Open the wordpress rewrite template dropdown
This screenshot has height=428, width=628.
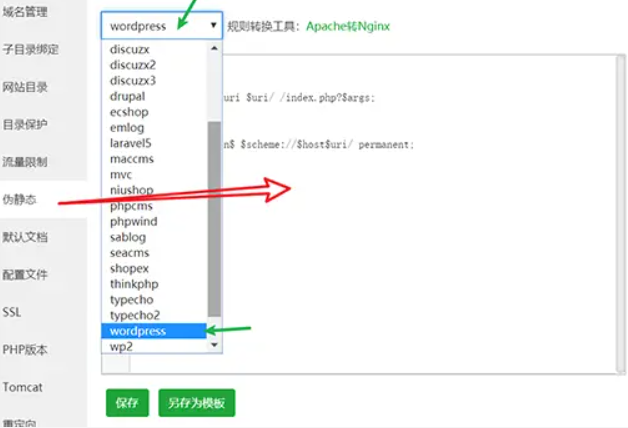(x=162, y=26)
